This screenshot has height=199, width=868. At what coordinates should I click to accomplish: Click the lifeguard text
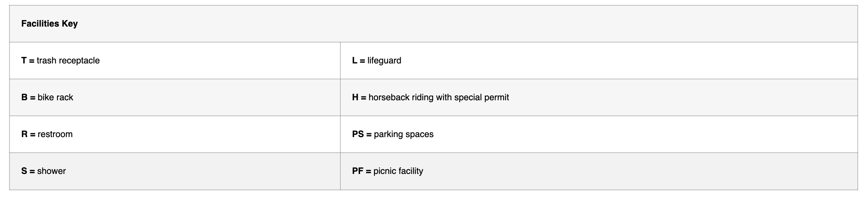[384, 60]
